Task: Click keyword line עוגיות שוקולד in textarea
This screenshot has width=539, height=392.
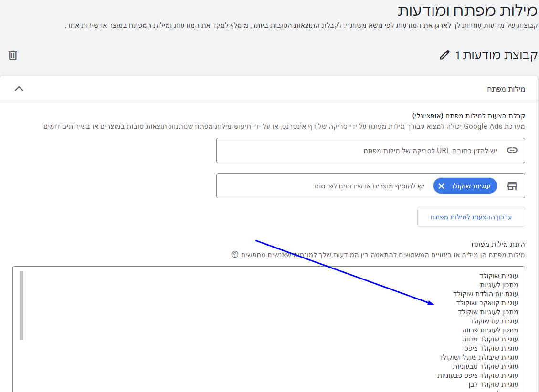Action: tap(498, 276)
